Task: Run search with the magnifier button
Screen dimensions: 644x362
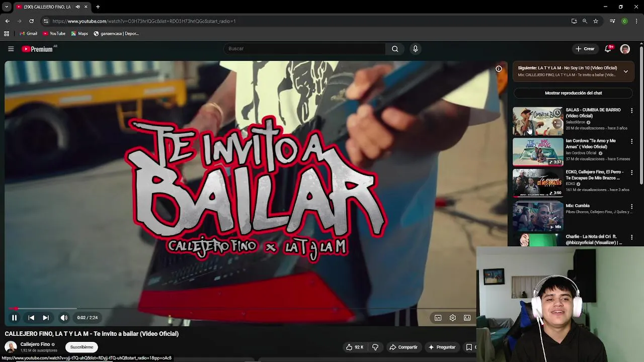Action: pyautogui.click(x=395, y=49)
